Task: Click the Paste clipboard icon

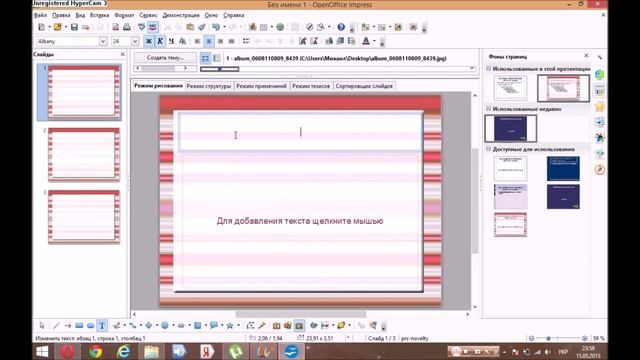Action: tap(190, 27)
